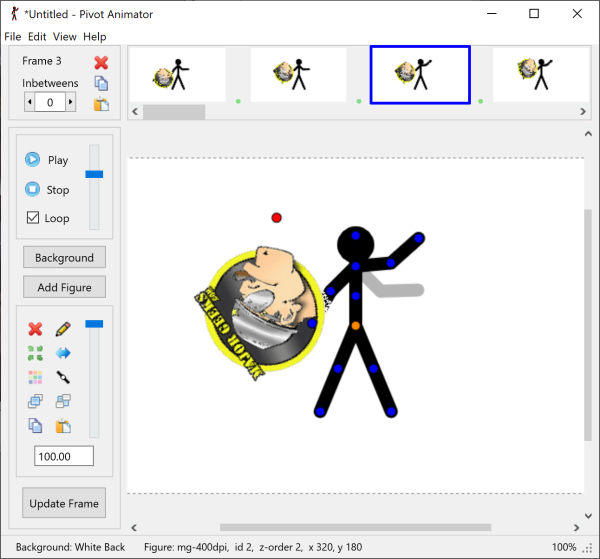Toggle the Loop checkbox
Screen dimensions: 600x559
(x=33, y=218)
